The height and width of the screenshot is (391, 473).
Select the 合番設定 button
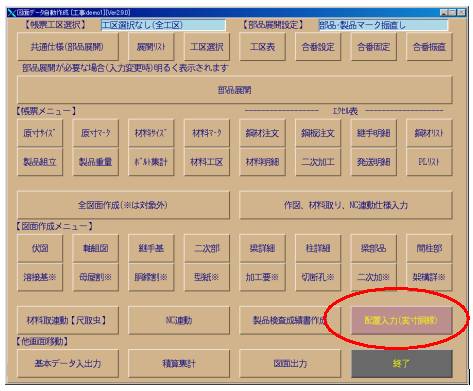point(318,47)
